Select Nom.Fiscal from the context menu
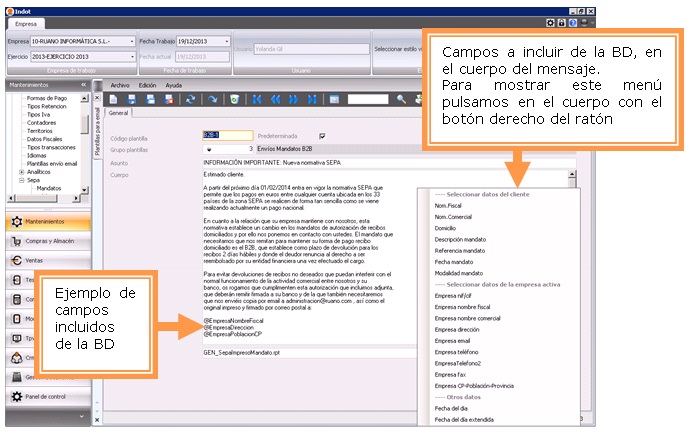Viewport: 696px width, 440px height. [x=448, y=203]
